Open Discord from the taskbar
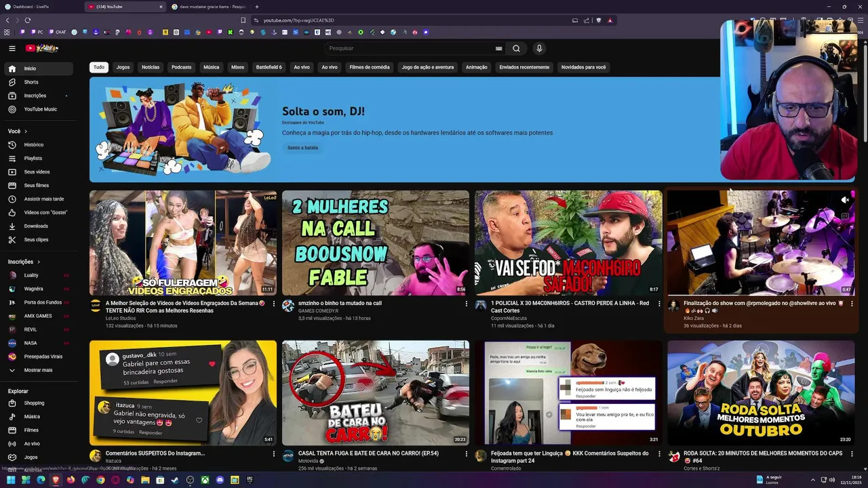 click(x=220, y=480)
